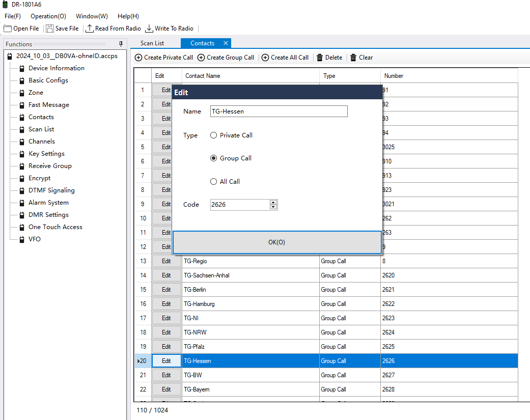Switch to the Contacts tab
Screen dimensions: 530x420
click(x=202, y=43)
